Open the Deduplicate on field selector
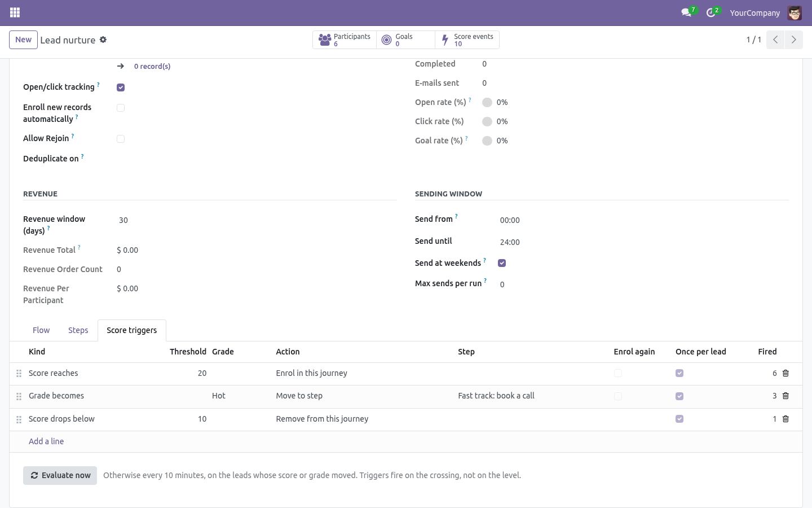812x508 pixels. coord(257,159)
